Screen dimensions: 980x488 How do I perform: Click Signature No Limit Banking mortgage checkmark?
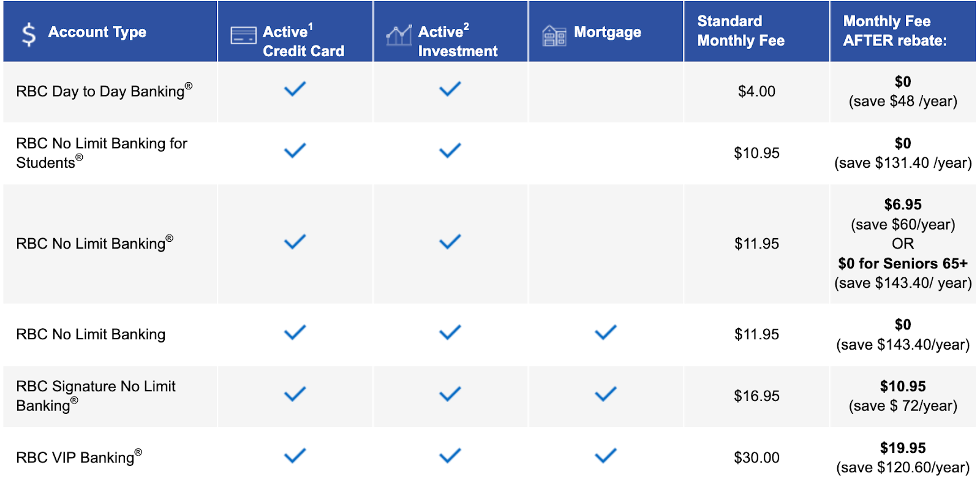coord(605,394)
